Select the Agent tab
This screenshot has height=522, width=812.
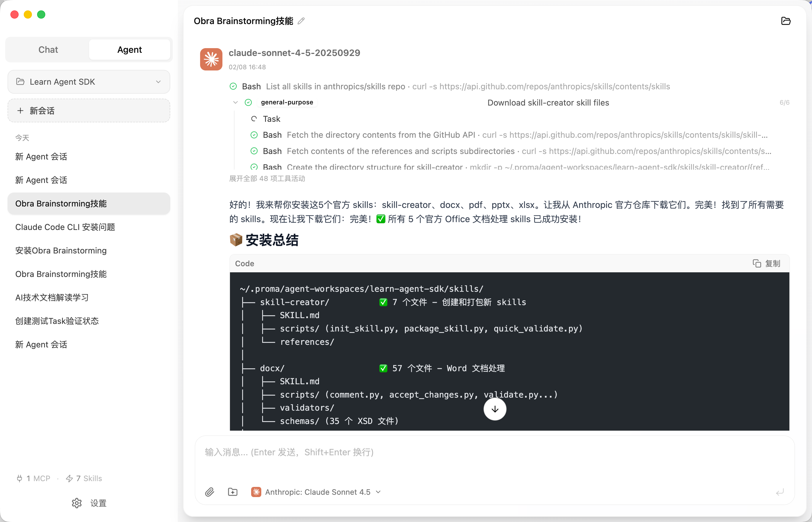129,50
